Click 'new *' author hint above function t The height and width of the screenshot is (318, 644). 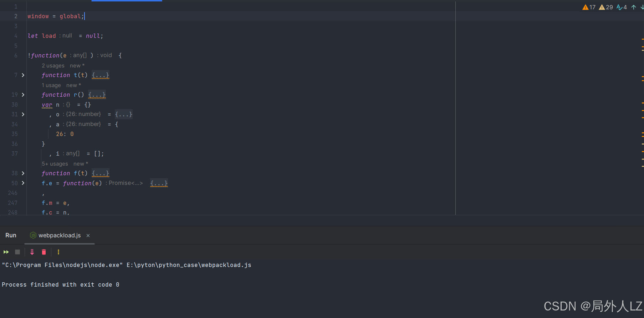coord(77,66)
